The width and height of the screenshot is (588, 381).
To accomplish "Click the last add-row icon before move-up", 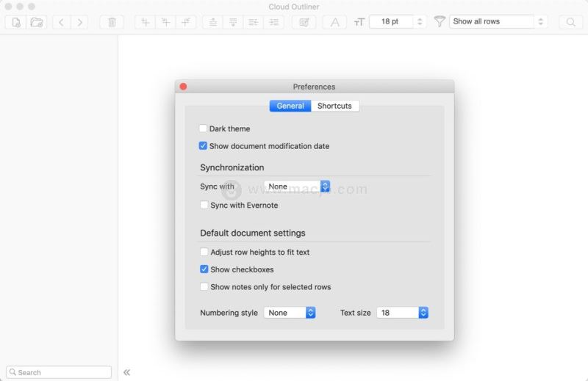I will point(186,22).
